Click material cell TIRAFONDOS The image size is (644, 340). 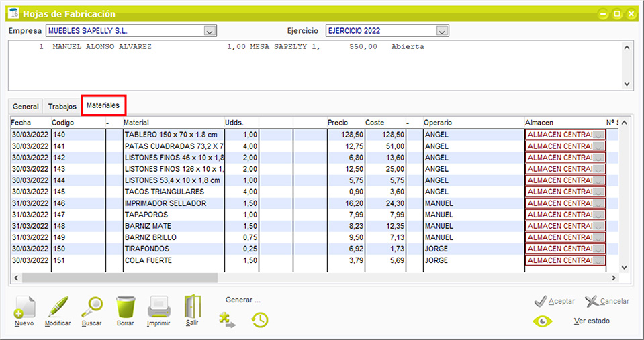coord(174,249)
